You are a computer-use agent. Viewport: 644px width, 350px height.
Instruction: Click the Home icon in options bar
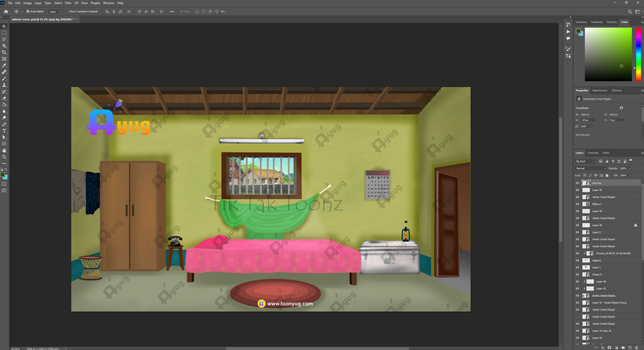(6, 11)
